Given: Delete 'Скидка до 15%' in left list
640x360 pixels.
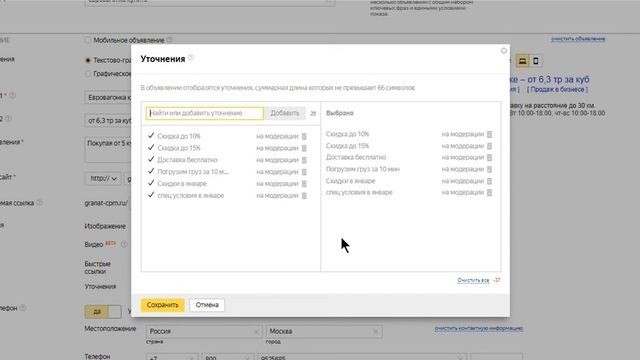Looking at the screenshot, I should tap(304, 148).
